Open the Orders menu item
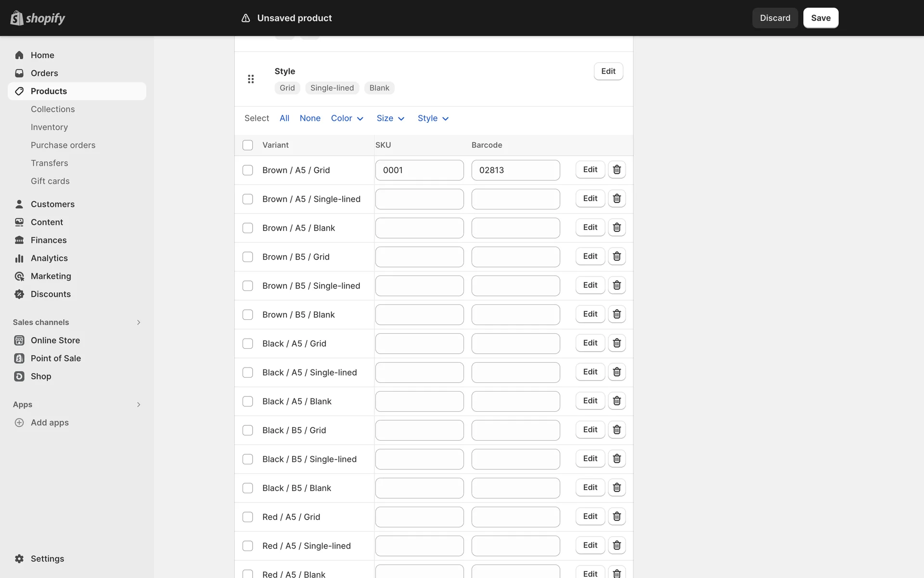This screenshot has width=924, height=578. [x=44, y=73]
